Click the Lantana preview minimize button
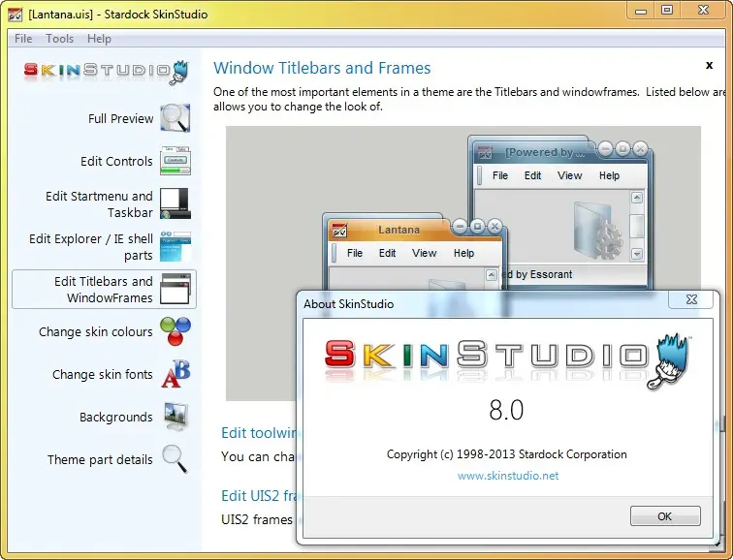 (460, 227)
